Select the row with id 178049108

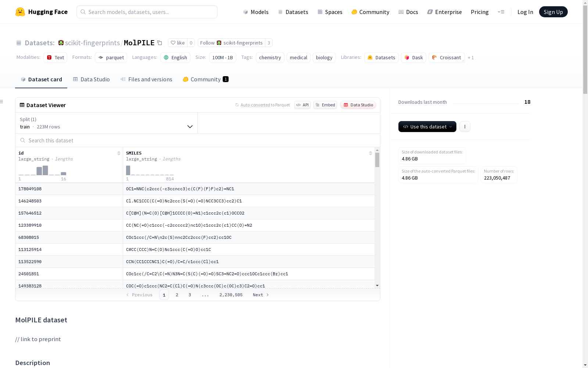pyautogui.click(x=195, y=189)
